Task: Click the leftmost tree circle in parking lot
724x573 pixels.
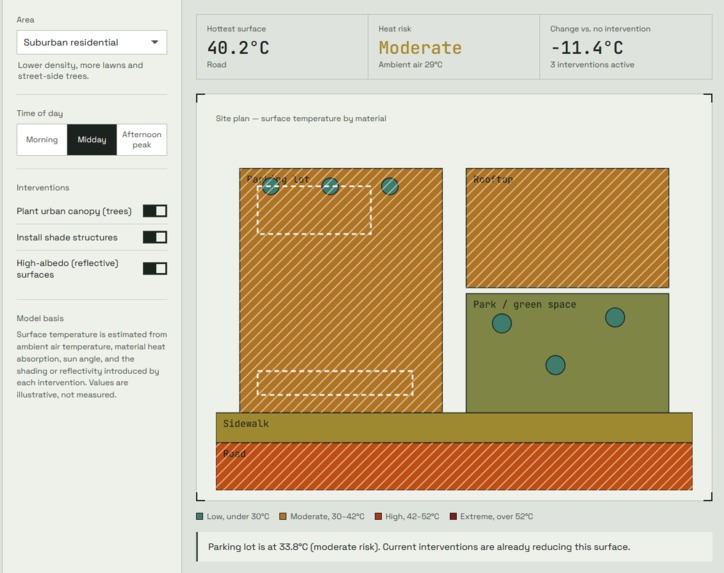Action: 271,186
